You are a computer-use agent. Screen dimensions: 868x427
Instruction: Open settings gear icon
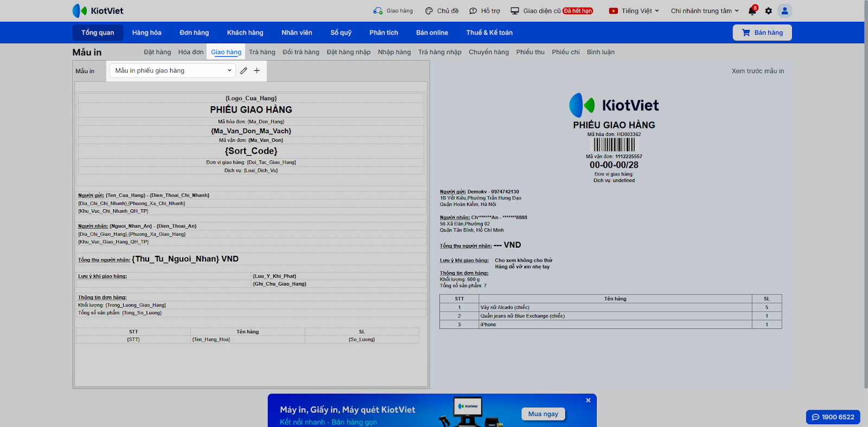[768, 11]
